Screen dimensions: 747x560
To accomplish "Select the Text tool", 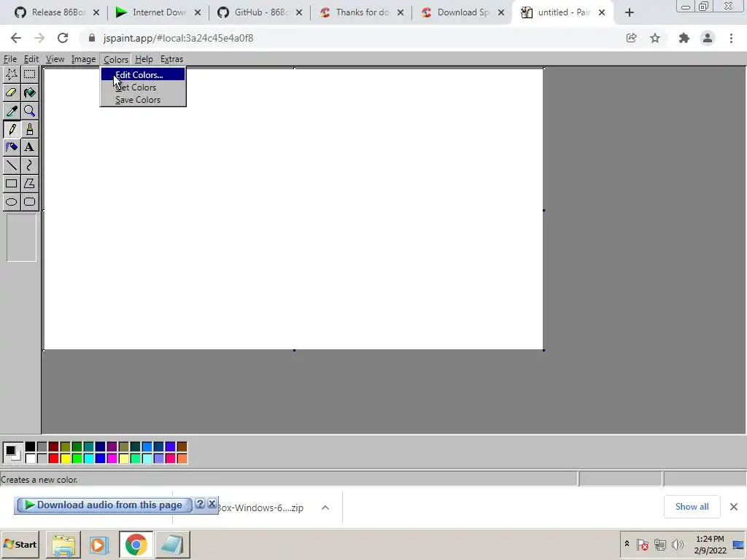I will coord(29,147).
